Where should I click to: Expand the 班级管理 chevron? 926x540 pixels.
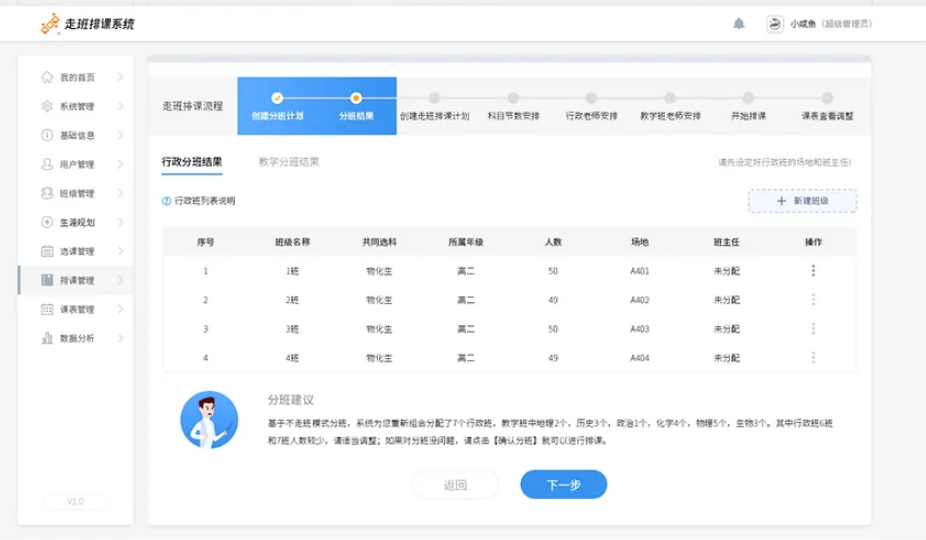click(120, 193)
